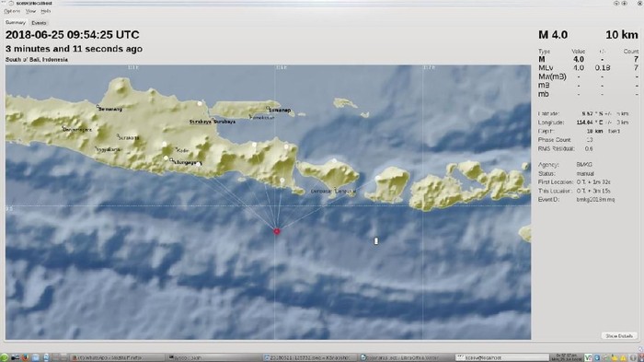
Task: Open the Options menu
Action: (x=12, y=11)
